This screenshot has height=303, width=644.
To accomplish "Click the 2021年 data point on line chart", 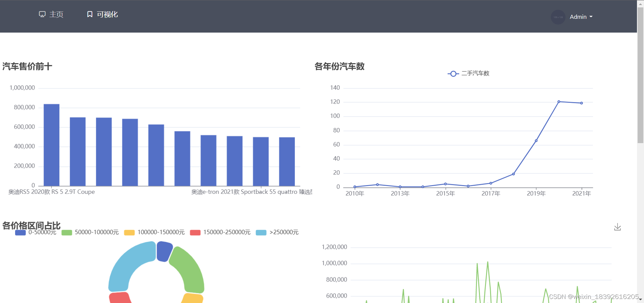I will pyautogui.click(x=582, y=103).
